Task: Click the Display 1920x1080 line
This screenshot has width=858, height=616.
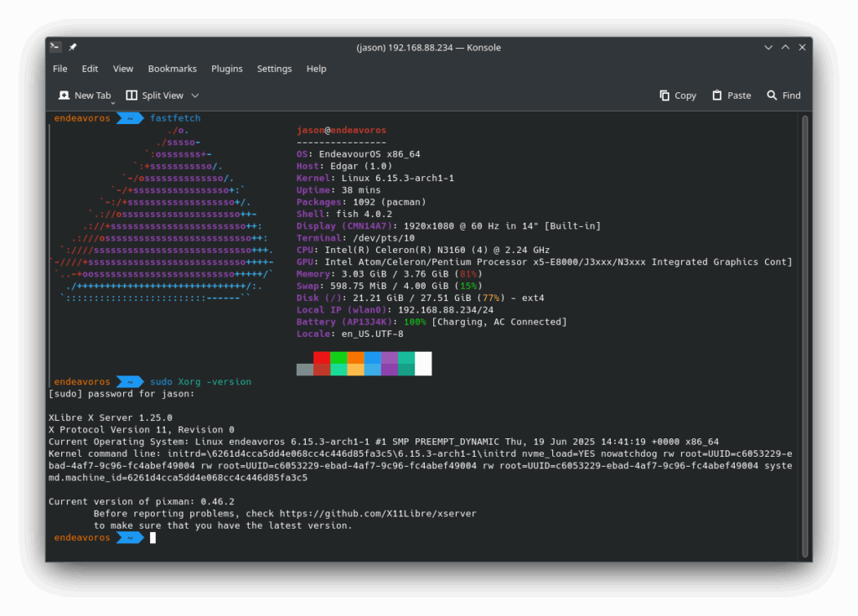Action: click(449, 226)
